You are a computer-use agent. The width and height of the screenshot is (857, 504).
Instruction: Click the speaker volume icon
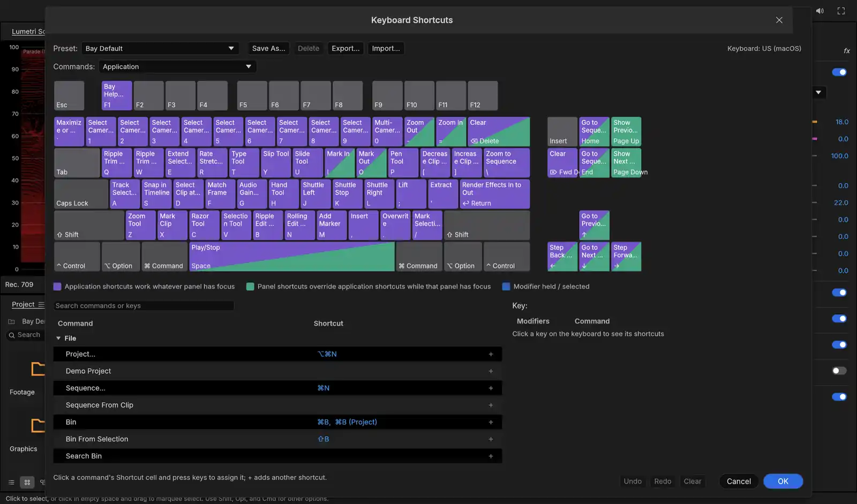820,11
